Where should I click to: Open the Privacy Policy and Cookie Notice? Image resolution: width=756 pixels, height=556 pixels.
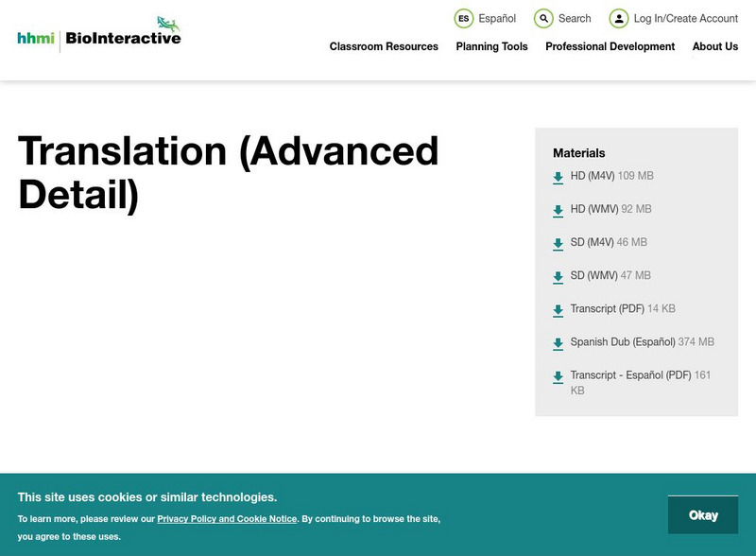pyautogui.click(x=226, y=518)
